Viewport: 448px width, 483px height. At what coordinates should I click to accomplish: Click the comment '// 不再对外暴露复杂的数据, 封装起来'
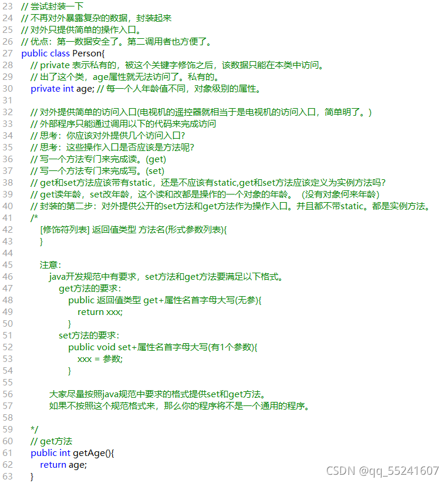point(96,18)
